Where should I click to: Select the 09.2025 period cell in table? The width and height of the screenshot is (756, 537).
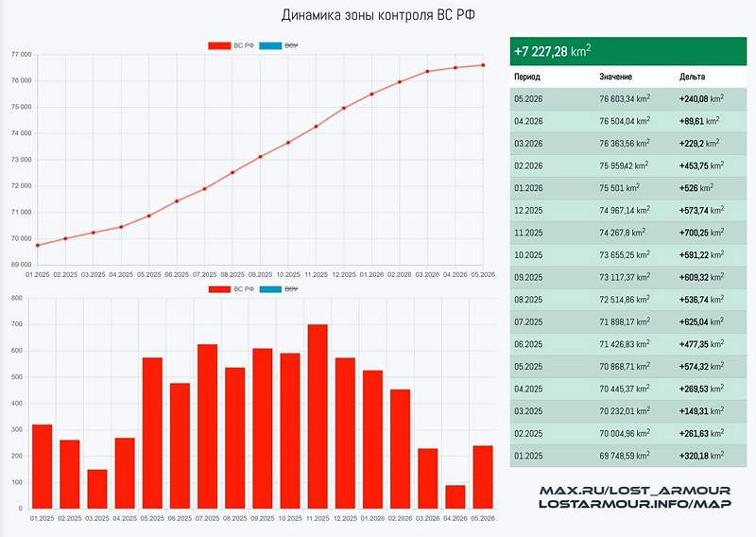tap(528, 277)
